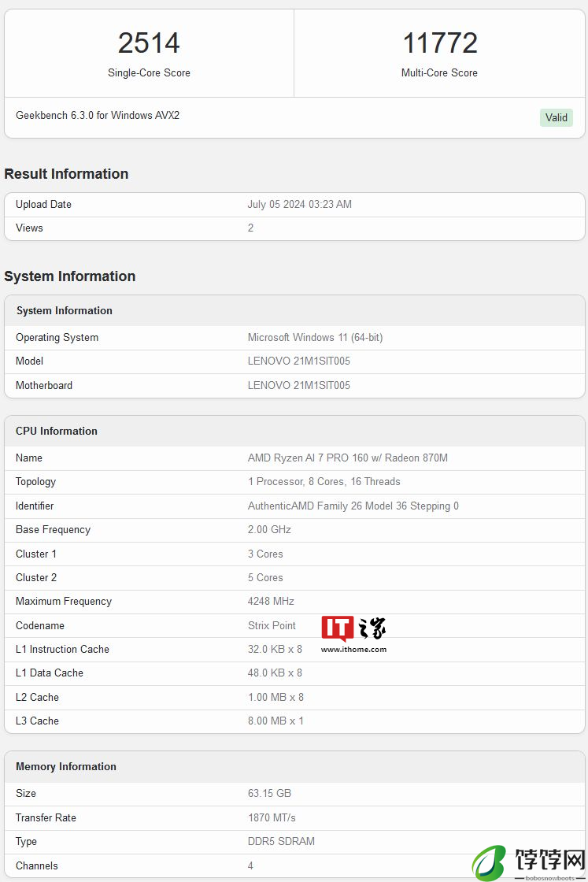Click AMD Ryzen AI 7 PRO 160 name

[x=348, y=458]
